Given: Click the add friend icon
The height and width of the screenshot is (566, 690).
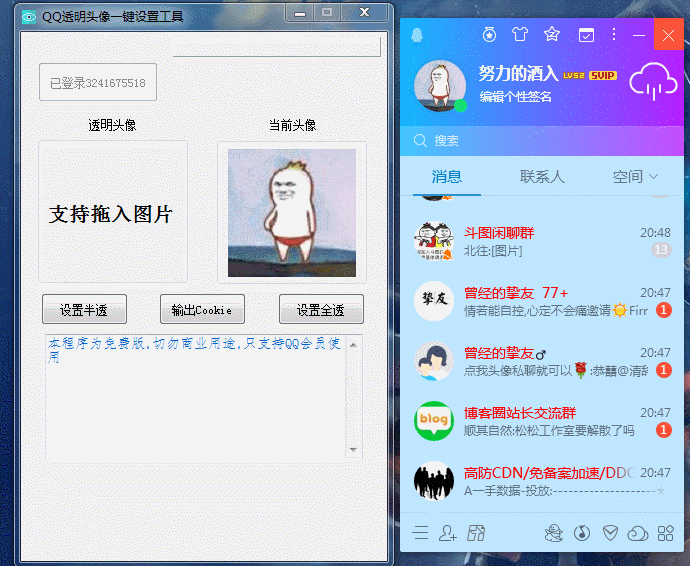Looking at the screenshot, I should click(448, 533).
